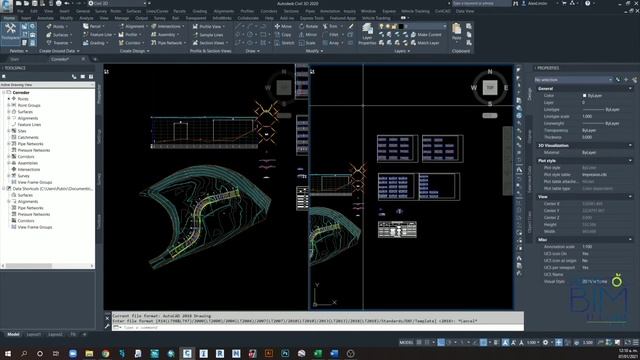640x360 pixels.
Task: Click the black layer color swatch in ribbon
Action: [401, 27]
